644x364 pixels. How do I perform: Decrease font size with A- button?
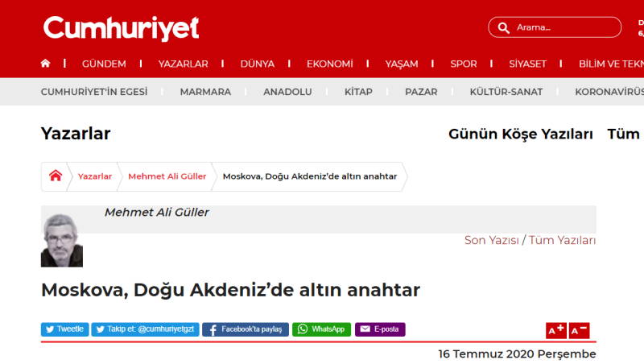[x=579, y=330]
